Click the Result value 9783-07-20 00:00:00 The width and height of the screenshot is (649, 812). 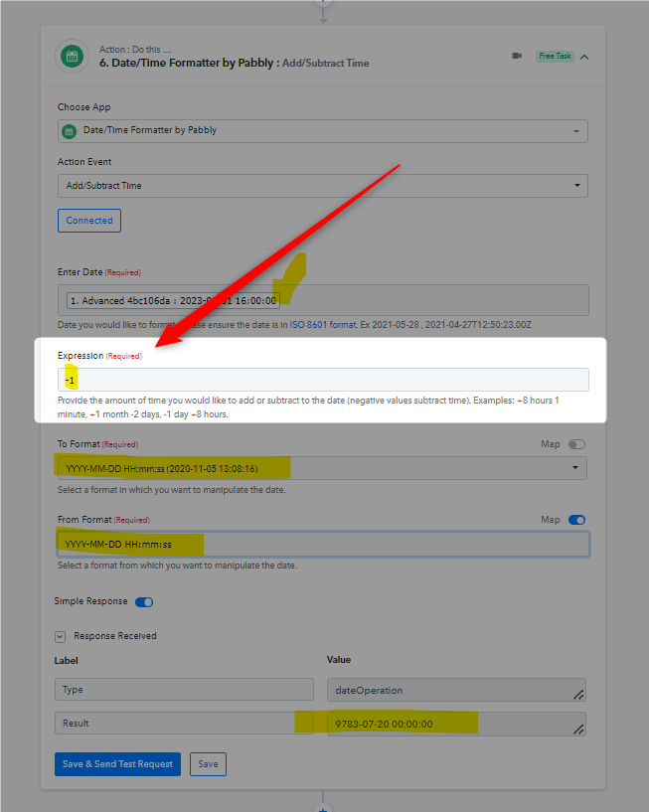pos(456,724)
